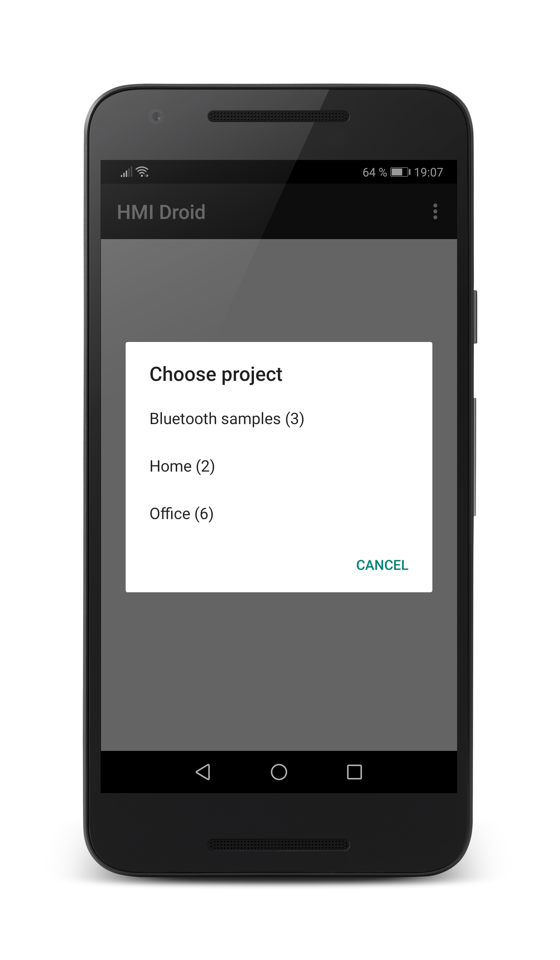Cancel the Choose project dialog

point(382,565)
